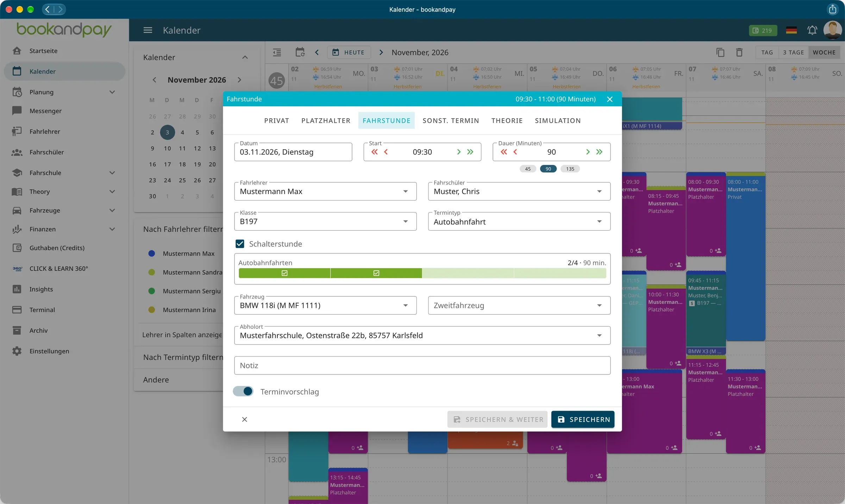Viewport: 845px width, 504px height.
Task: Open the Zweitfahrzeug dropdown
Action: pos(519,305)
